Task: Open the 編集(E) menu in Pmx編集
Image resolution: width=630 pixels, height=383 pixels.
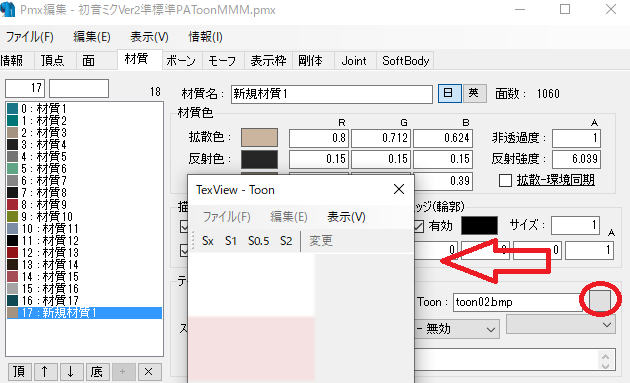Action: (92, 37)
